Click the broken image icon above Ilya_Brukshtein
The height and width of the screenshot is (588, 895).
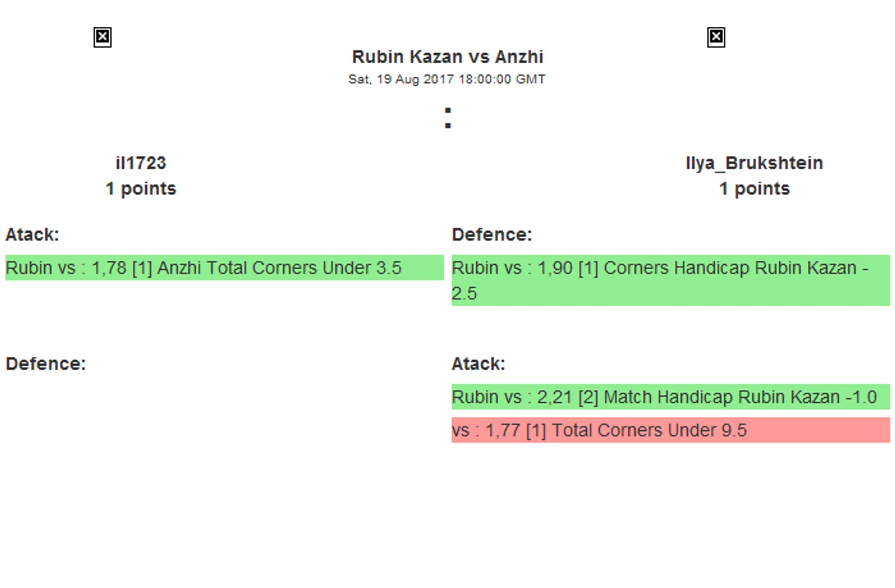coord(716,37)
